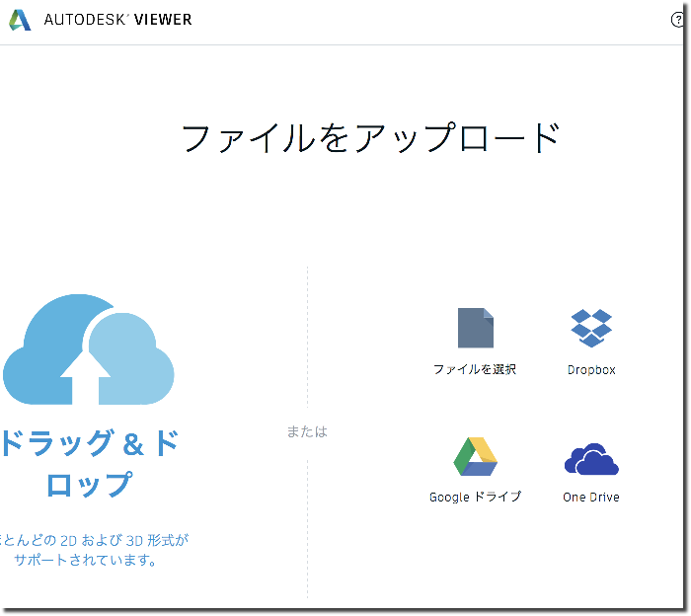Screen dimensions: 691x616
Task: Click the または separator text
Action: click(307, 431)
